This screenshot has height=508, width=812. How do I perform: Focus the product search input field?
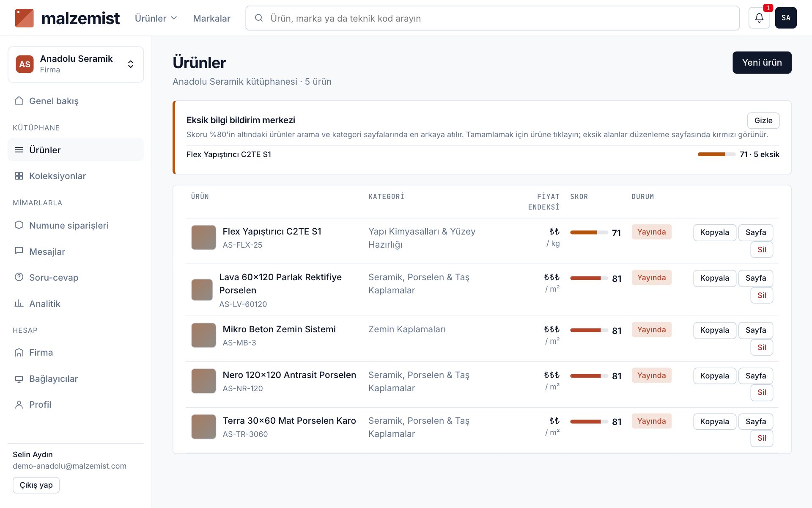coord(492,18)
